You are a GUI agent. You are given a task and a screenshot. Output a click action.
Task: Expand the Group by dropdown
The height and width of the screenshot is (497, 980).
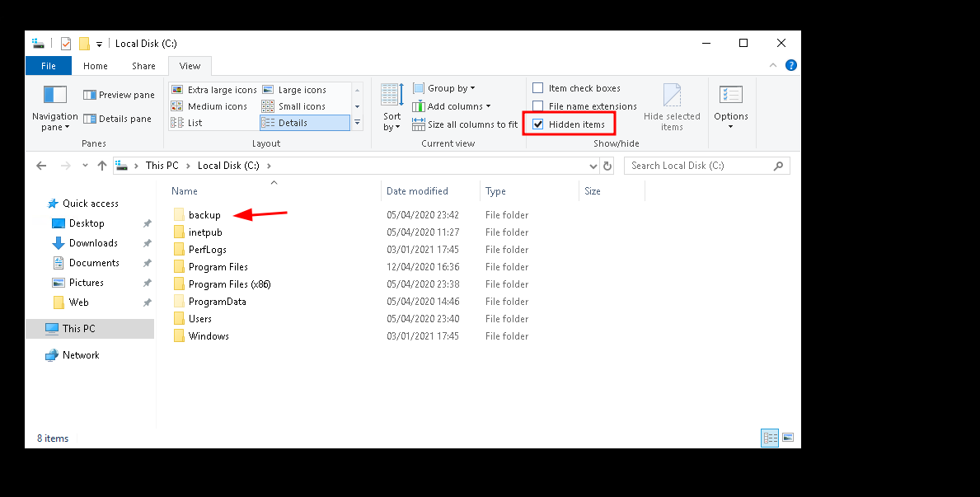click(445, 88)
